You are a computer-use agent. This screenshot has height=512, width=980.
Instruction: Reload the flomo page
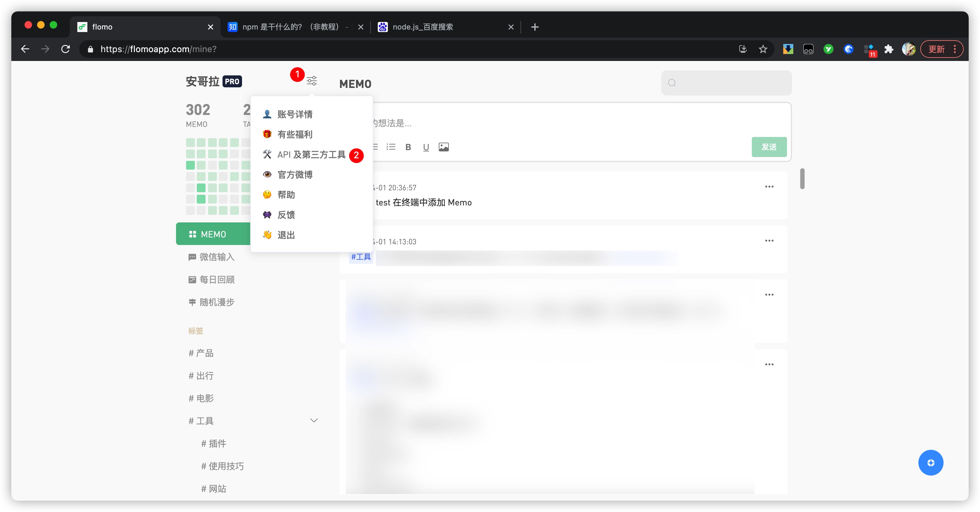(65, 49)
